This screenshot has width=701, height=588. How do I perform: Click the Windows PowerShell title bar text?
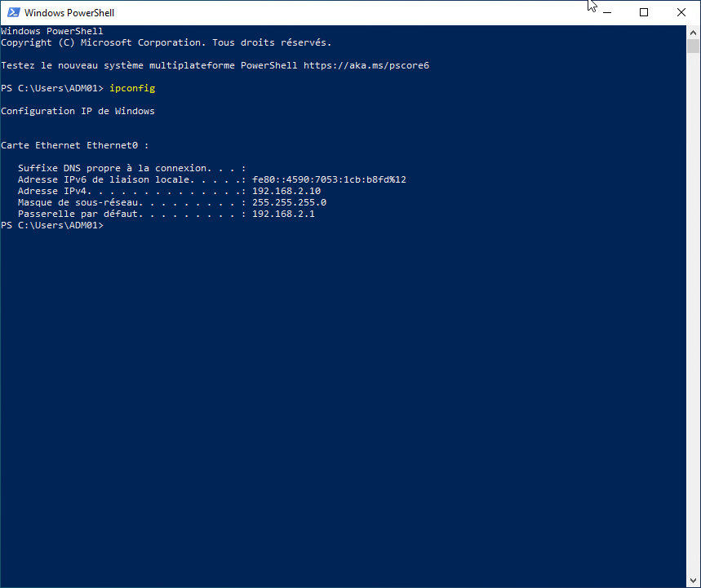(x=69, y=13)
